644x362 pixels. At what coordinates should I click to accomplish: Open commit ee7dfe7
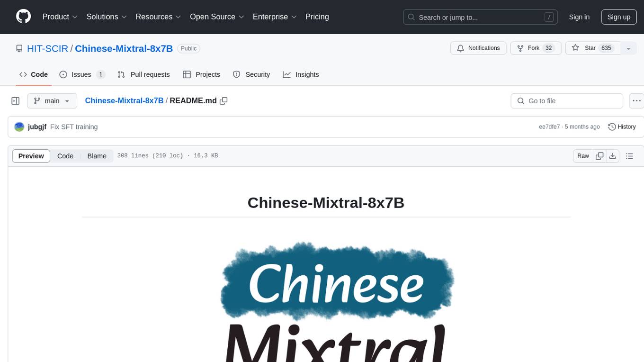tap(549, 127)
